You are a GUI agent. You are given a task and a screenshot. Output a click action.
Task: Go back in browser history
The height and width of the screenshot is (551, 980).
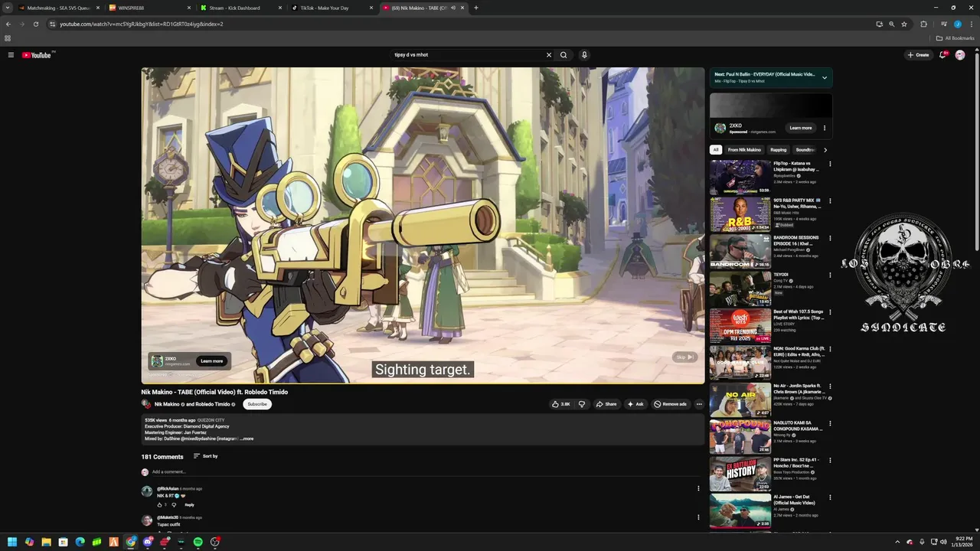pyautogui.click(x=8, y=24)
